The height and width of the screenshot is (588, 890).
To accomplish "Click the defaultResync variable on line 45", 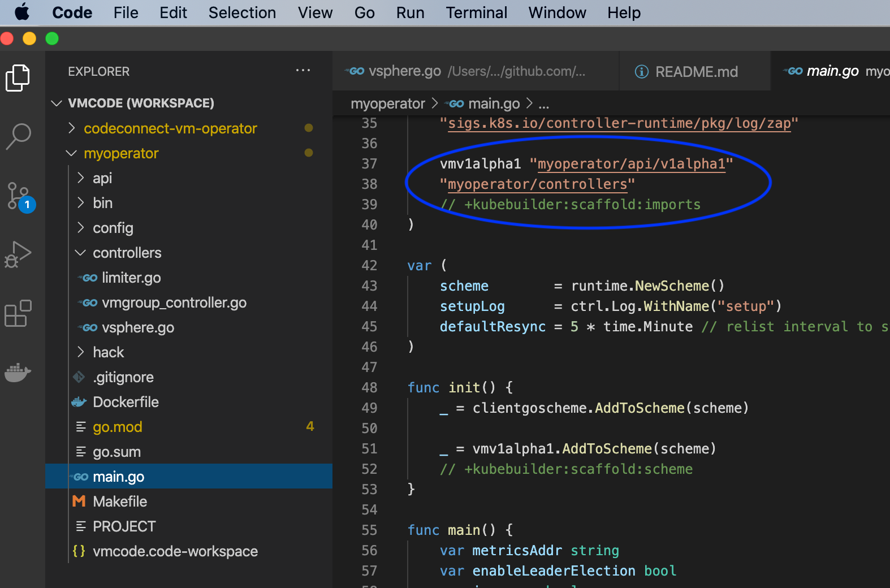I will (x=492, y=327).
